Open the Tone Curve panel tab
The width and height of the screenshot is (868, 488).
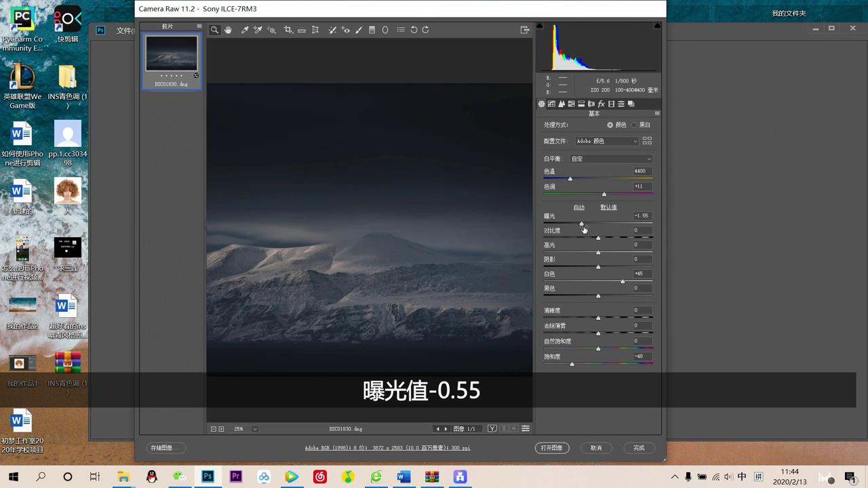[x=551, y=104]
